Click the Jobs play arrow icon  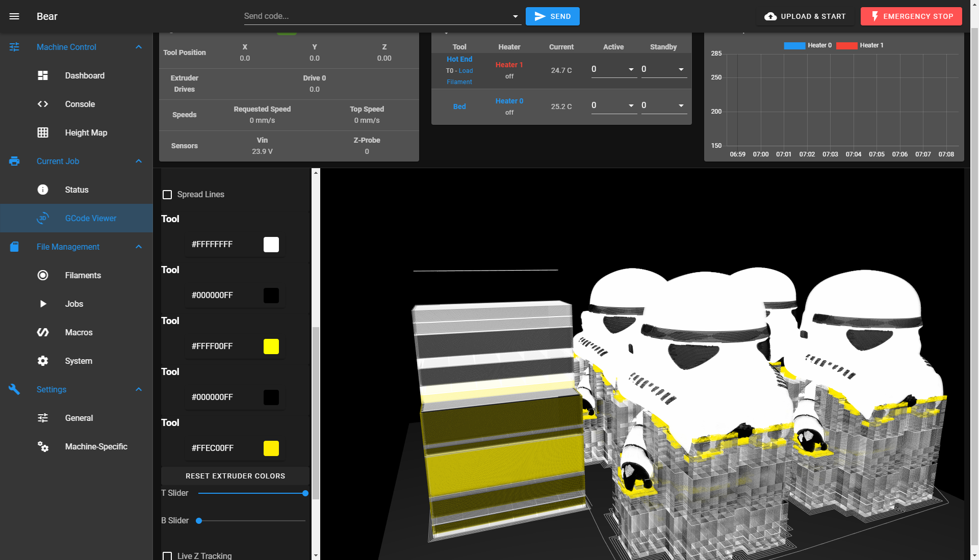click(43, 304)
